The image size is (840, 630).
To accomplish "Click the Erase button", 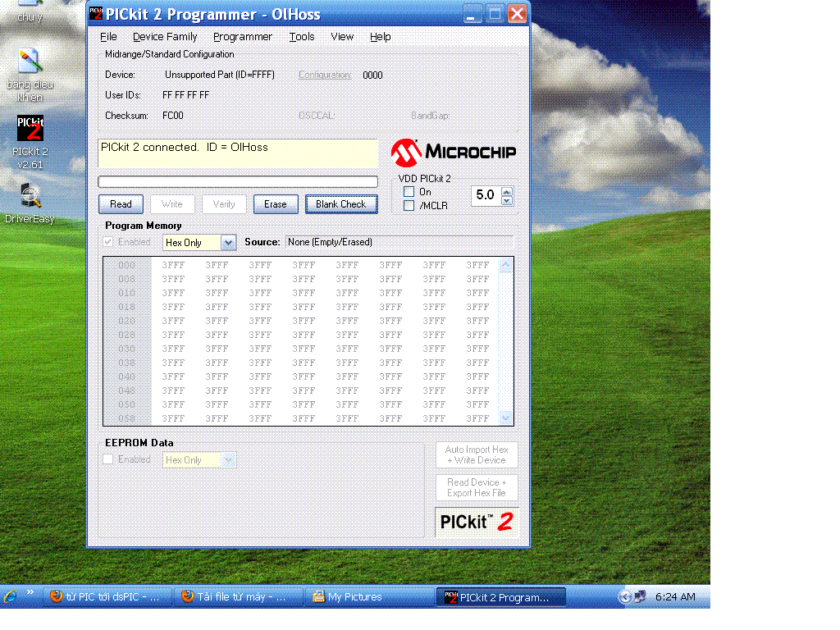I will pyautogui.click(x=276, y=204).
